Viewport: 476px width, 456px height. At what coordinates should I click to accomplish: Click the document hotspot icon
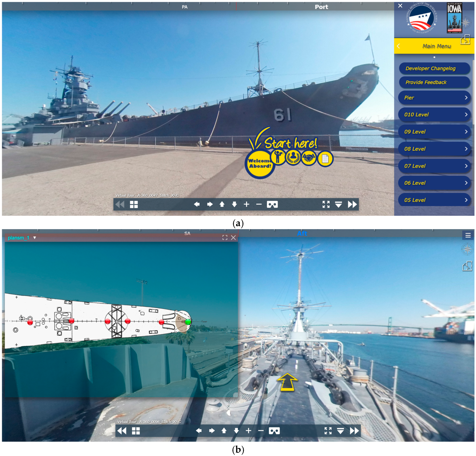point(325,159)
